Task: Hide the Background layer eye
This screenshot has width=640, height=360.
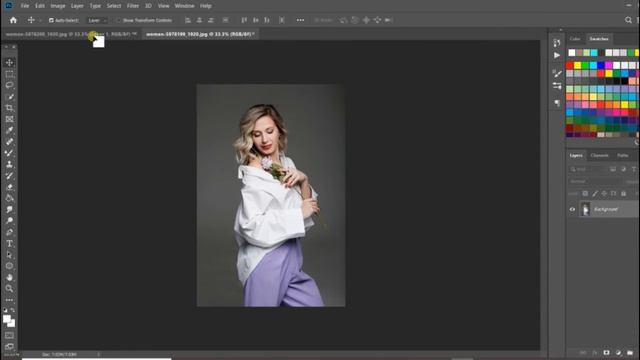Action: [572, 209]
